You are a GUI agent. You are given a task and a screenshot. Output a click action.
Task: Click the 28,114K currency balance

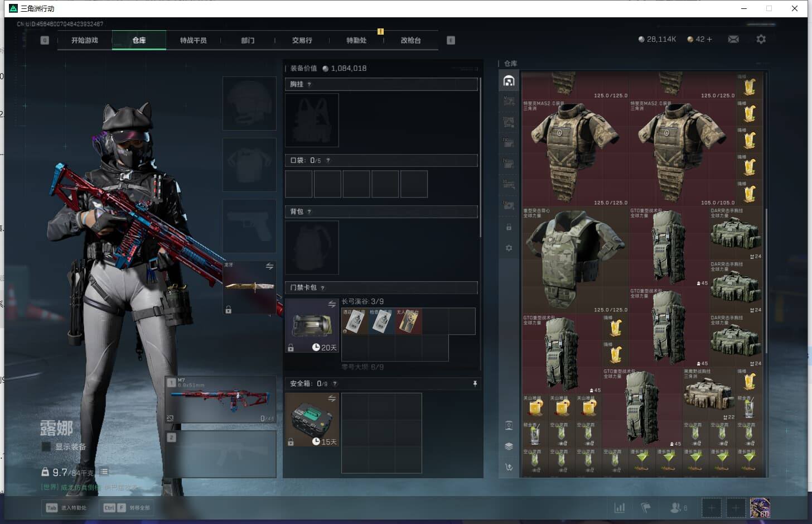tap(657, 39)
